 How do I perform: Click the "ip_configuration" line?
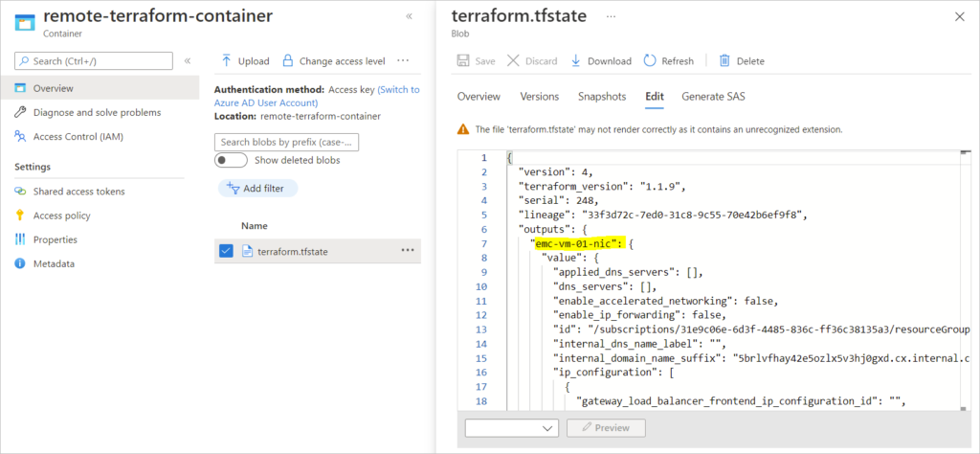(612, 373)
